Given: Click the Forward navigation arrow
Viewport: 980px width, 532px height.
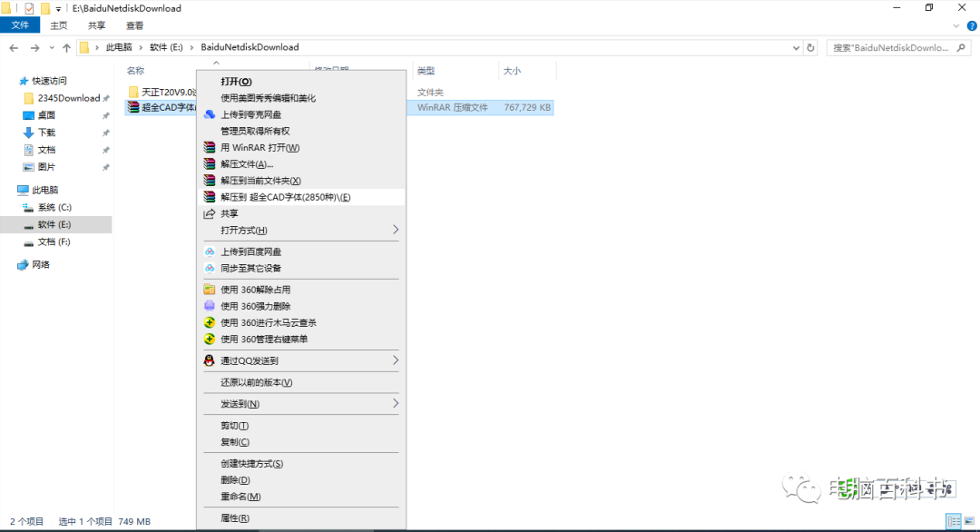Looking at the screenshot, I should pyautogui.click(x=35, y=47).
